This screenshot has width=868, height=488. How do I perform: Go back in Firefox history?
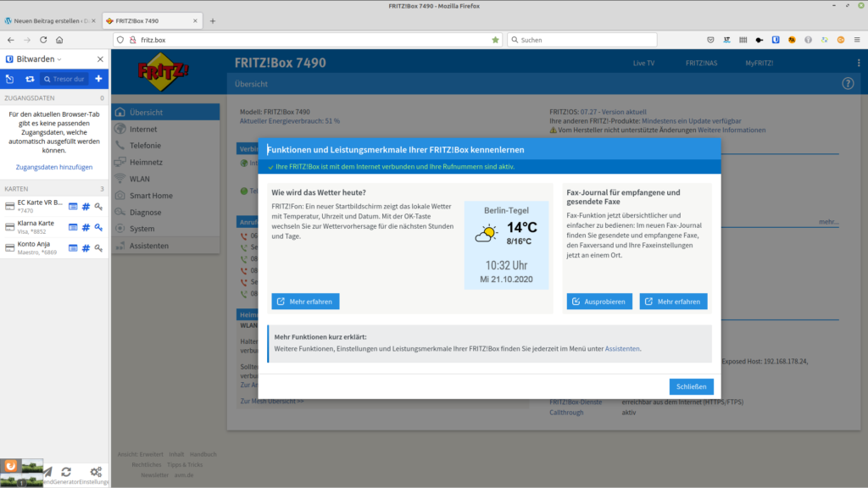coord(10,40)
